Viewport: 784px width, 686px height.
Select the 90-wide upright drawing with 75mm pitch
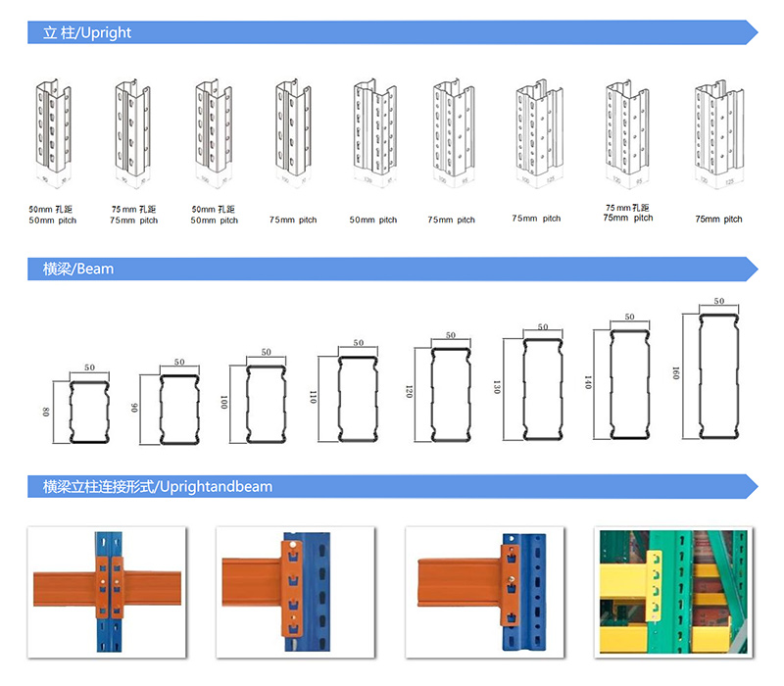pos(132,133)
